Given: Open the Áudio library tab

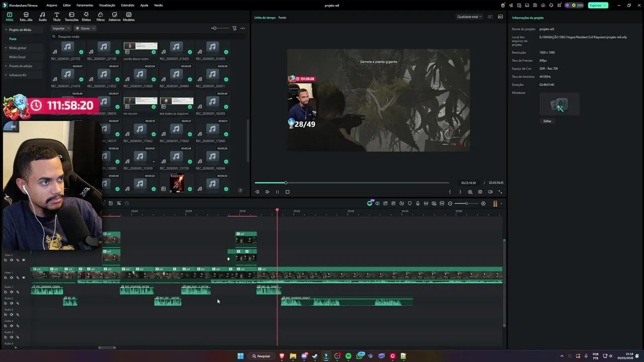Looking at the screenshot, I should tap(42, 17).
